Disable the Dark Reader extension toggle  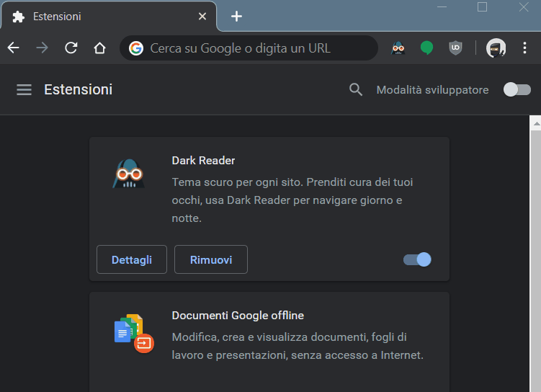click(x=418, y=259)
